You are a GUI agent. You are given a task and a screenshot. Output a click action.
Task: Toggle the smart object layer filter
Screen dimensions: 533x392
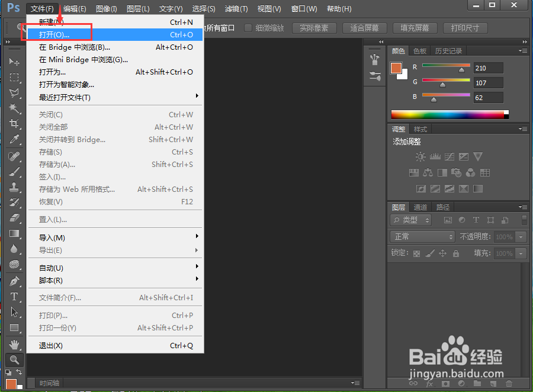(x=505, y=220)
